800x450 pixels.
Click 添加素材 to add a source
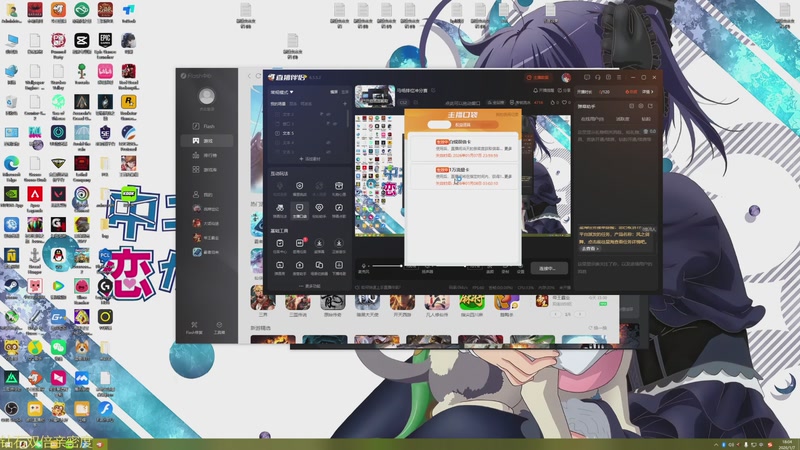(310, 159)
